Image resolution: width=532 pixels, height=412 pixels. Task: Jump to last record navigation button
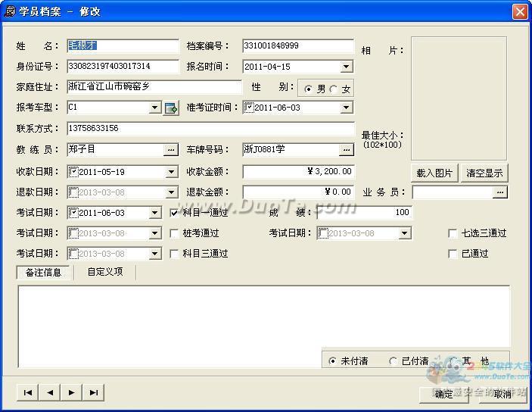(93, 392)
